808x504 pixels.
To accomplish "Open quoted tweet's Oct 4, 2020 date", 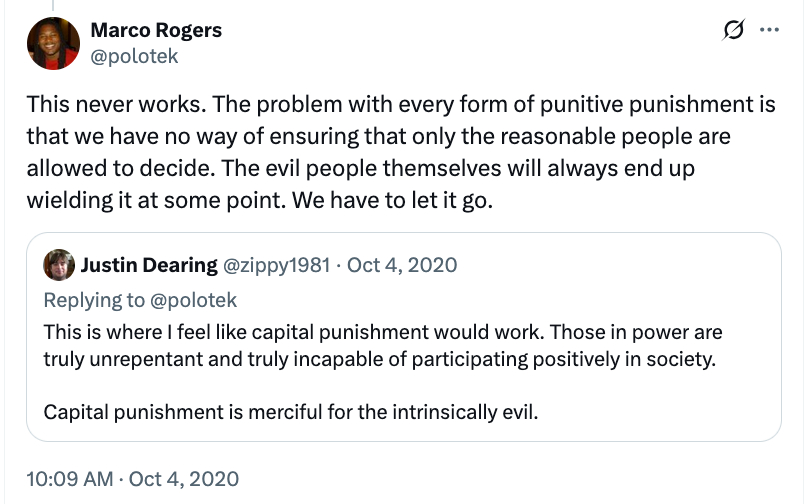I will (x=402, y=265).
